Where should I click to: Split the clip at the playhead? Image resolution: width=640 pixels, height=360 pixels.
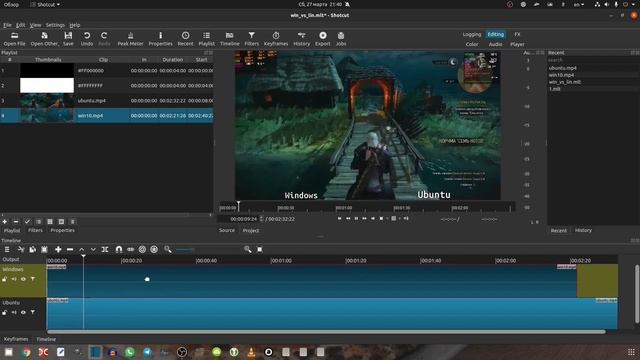tap(105, 249)
